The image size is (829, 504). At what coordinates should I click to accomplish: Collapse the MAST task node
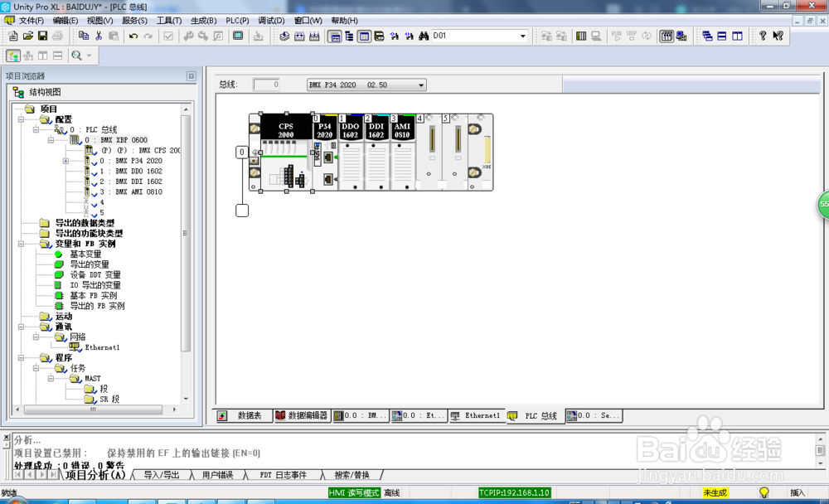51,379
